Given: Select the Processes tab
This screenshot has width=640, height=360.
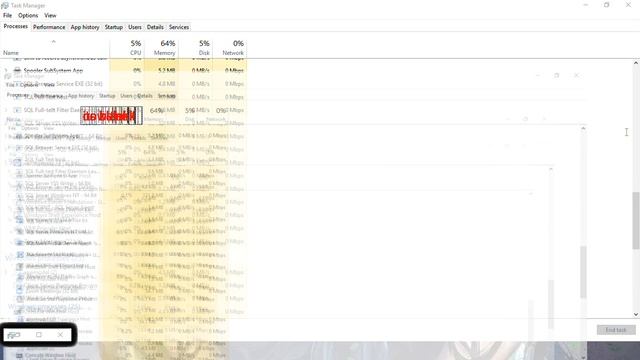Looking at the screenshot, I should pos(16,27).
